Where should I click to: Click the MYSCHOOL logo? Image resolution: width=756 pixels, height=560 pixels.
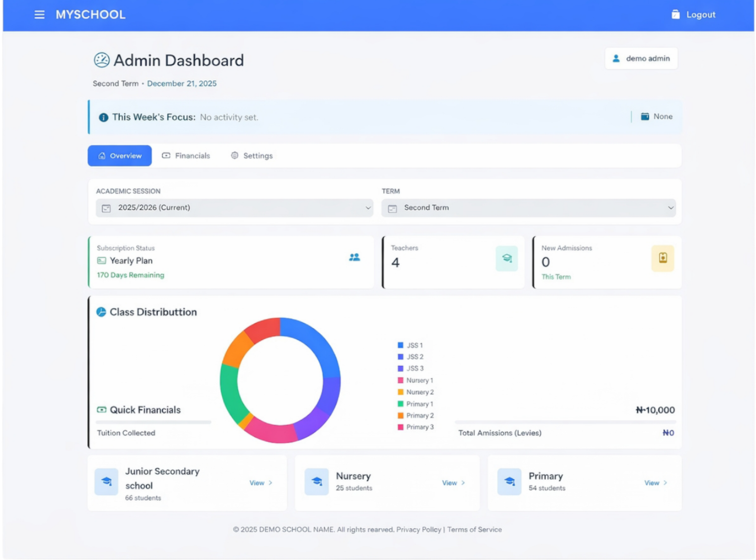pos(91,14)
